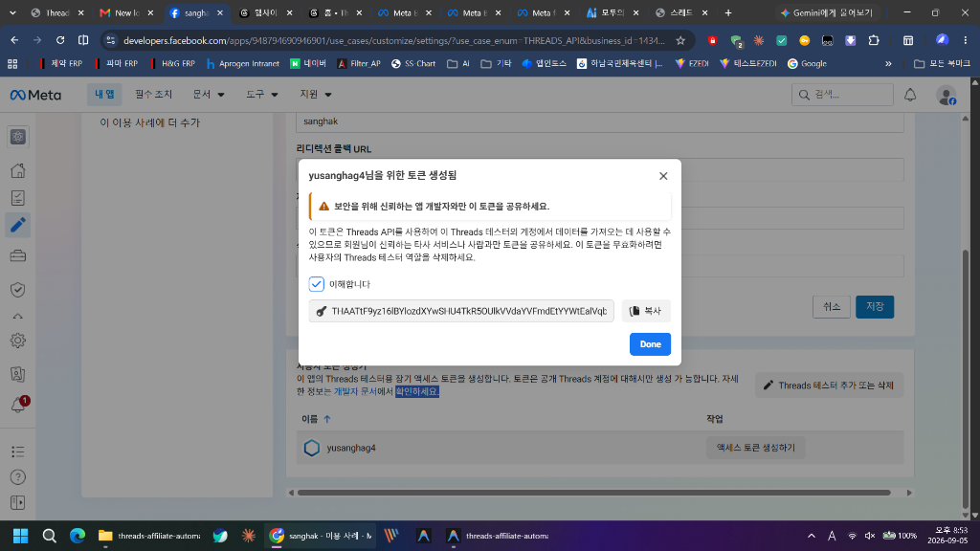Switch to the 스레드 browser tab
The image size is (980, 551).
(681, 12)
